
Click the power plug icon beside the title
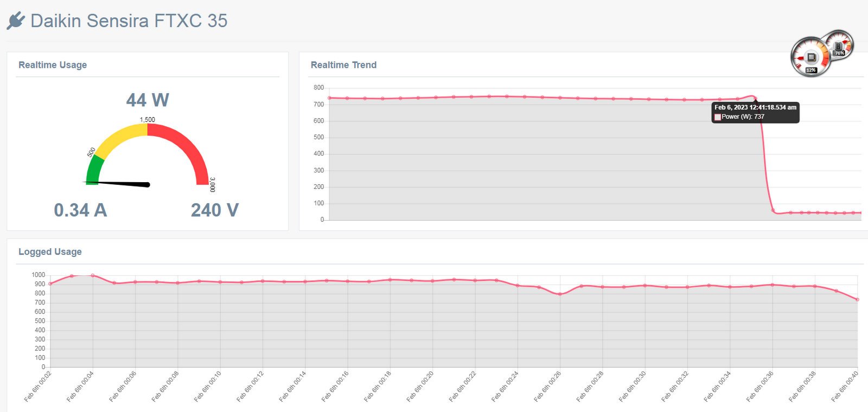click(16, 21)
